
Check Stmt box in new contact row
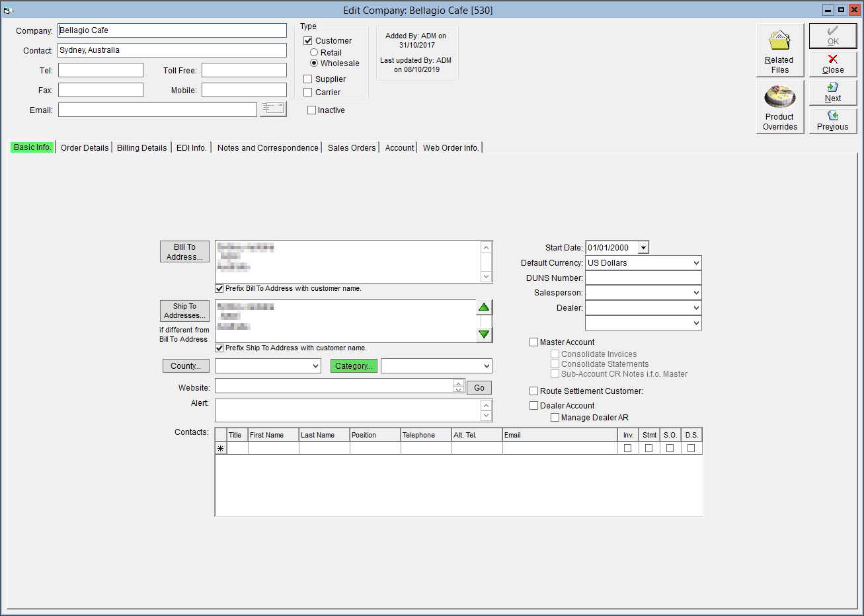point(649,448)
